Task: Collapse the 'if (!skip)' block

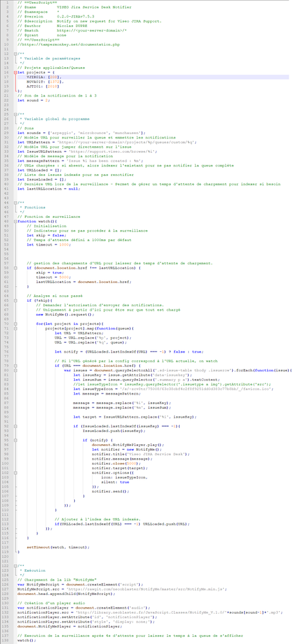Action: [15, 300]
